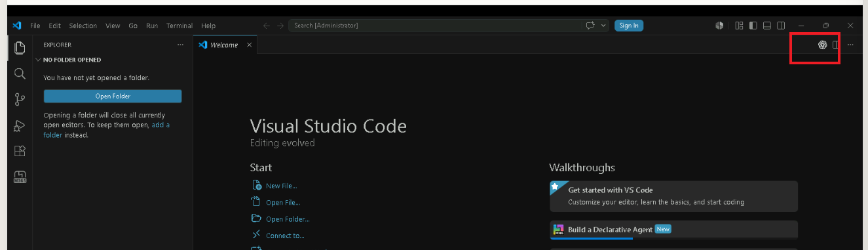Click the New badge on Declarative Agent card
The height and width of the screenshot is (250, 868).
pos(663,229)
